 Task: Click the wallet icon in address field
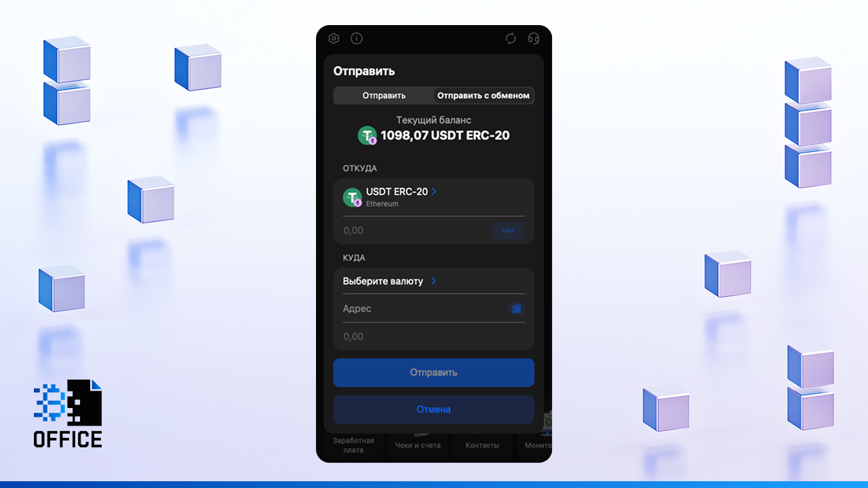[516, 309]
